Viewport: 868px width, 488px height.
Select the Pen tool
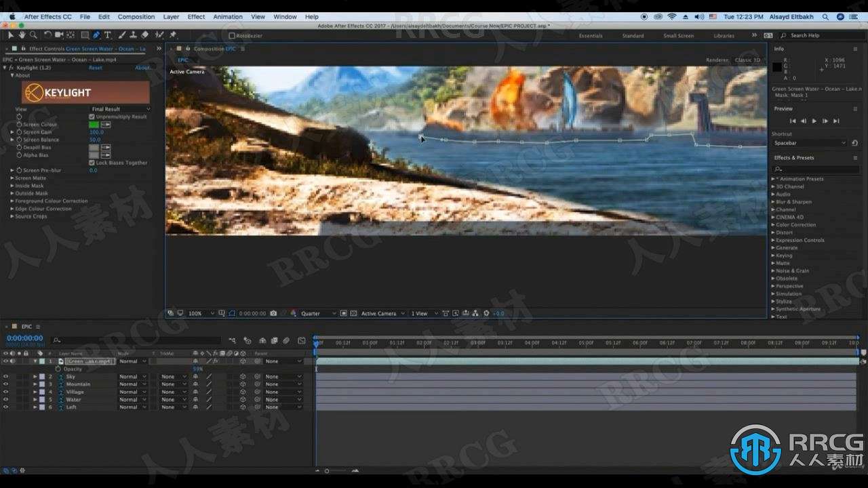click(x=96, y=35)
